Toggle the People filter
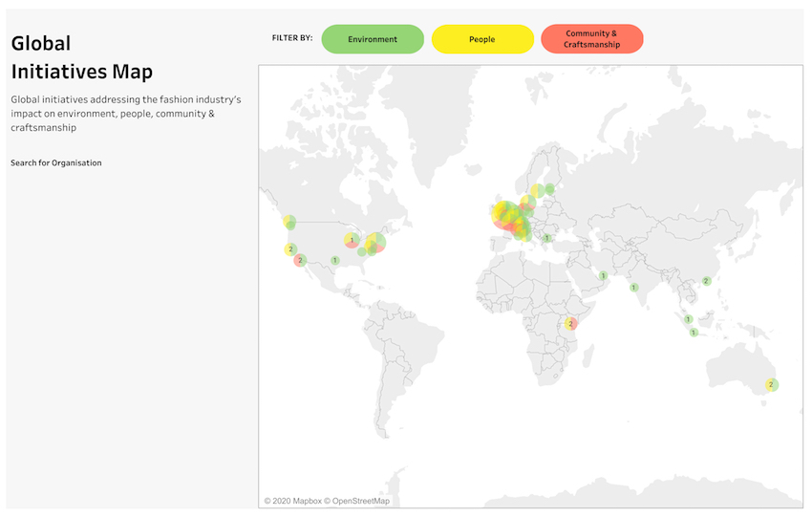The image size is (812, 517). coord(481,39)
